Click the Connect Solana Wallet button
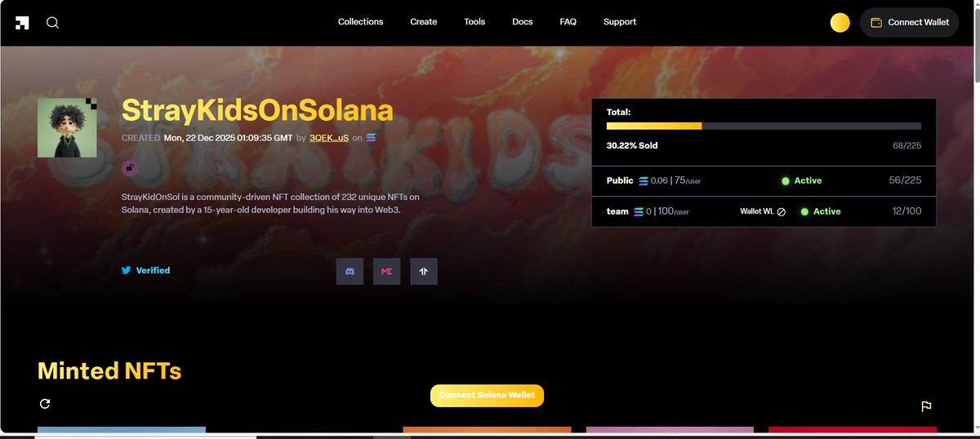The image size is (980, 439). tap(487, 395)
